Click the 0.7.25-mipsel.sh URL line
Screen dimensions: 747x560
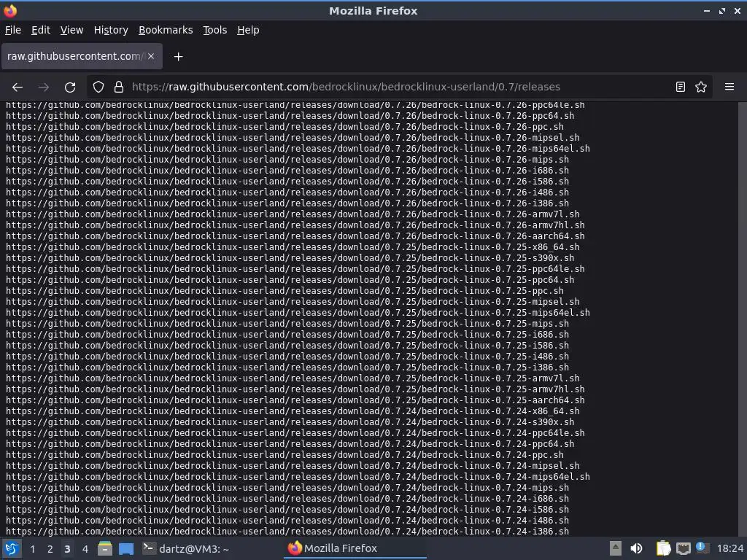pyautogui.click(x=293, y=302)
